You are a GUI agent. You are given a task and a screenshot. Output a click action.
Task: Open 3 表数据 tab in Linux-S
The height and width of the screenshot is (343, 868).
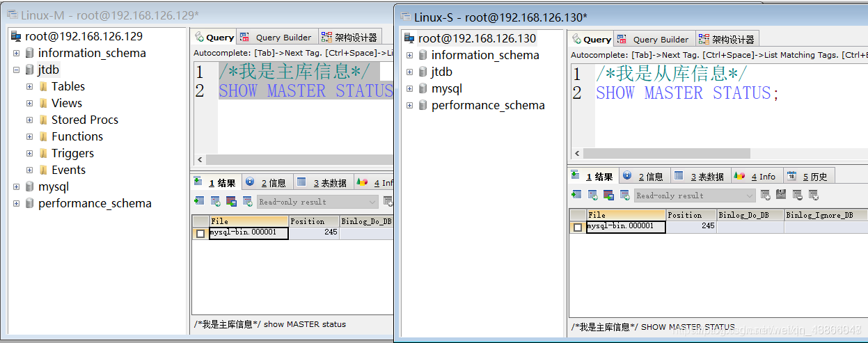pos(700,176)
